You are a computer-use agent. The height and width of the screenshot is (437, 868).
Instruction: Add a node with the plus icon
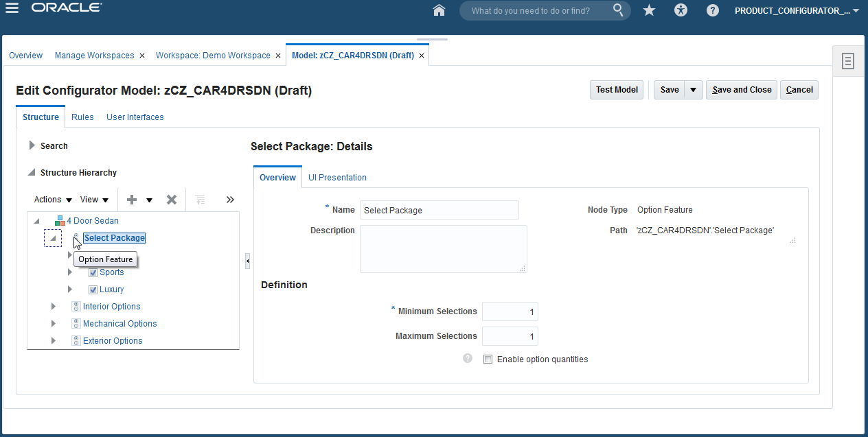[x=131, y=200]
